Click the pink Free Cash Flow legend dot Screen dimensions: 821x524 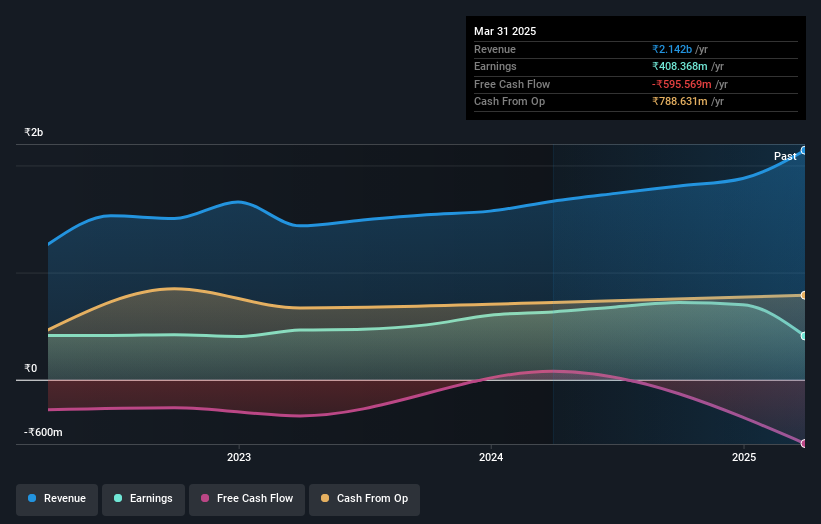click(205, 498)
